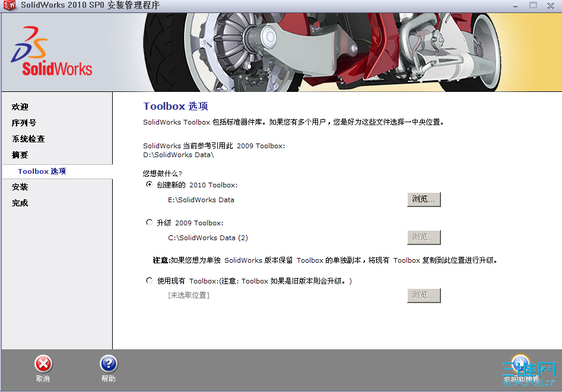Click the 注意 note paragraph
Image resolution: width=562 pixels, height=392 pixels.
pos(325,260)
